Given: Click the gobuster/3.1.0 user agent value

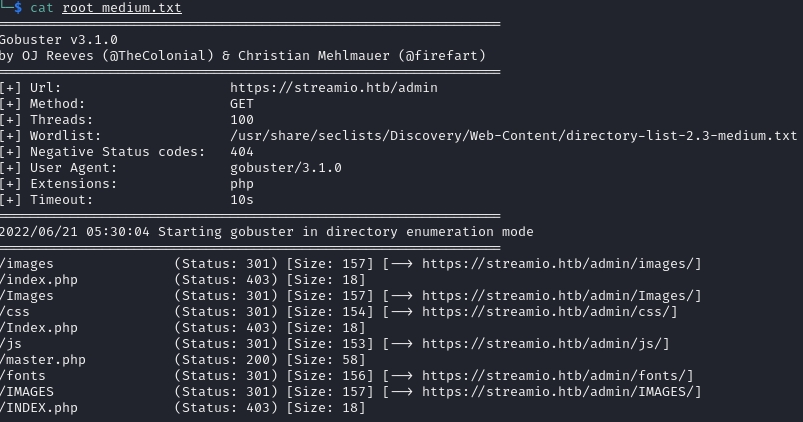Looking at the screenshot, I should coord(285,167).
